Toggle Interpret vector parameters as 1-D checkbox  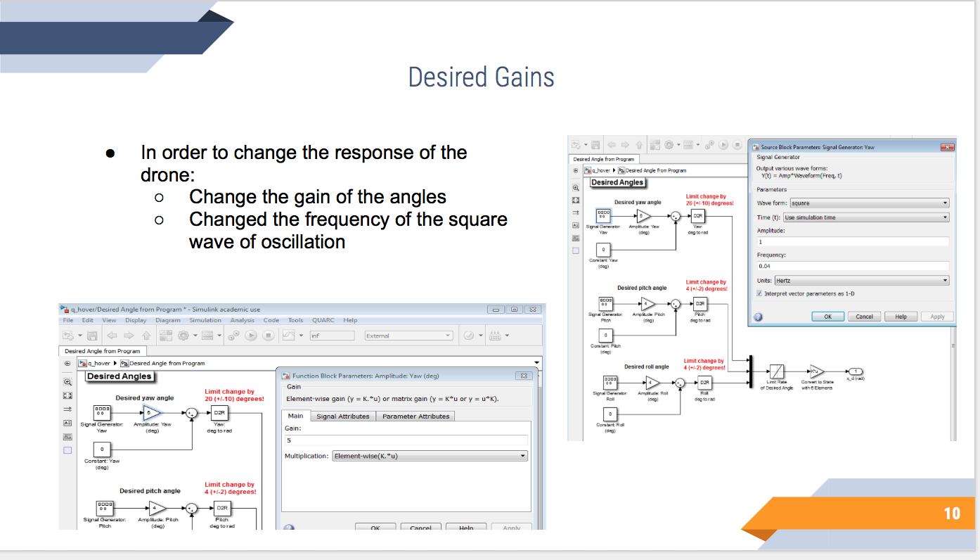tap(759, 293)
